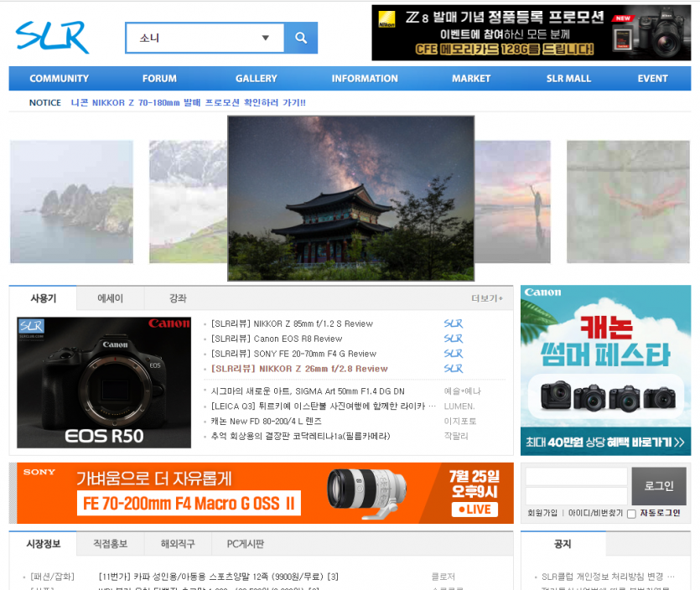Click 더보기+ to see more reviews
The width and height of the screenshot is (700, 590).
click(x=487, y=298)
